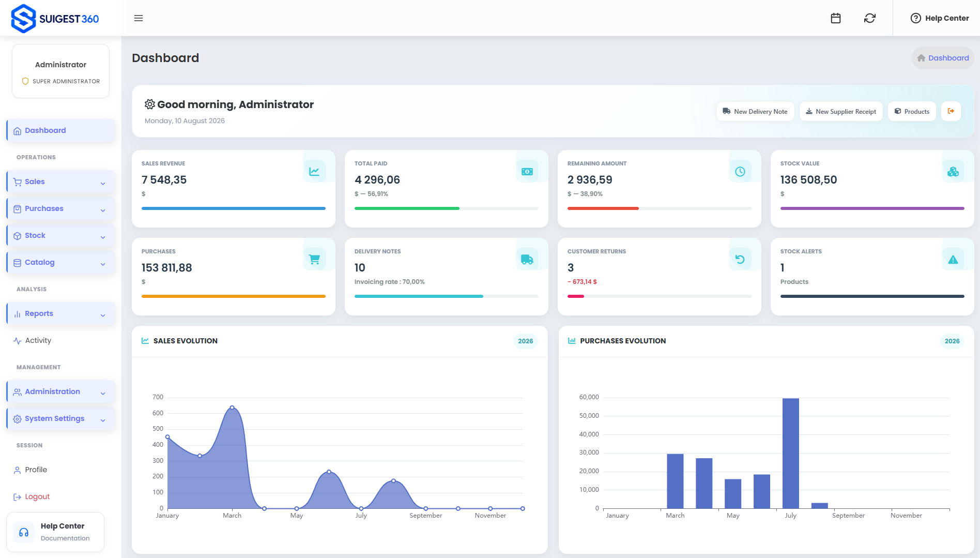Viewport: 980px width, 558px height.
Task: Click the Products button
Action: point(912,111)
